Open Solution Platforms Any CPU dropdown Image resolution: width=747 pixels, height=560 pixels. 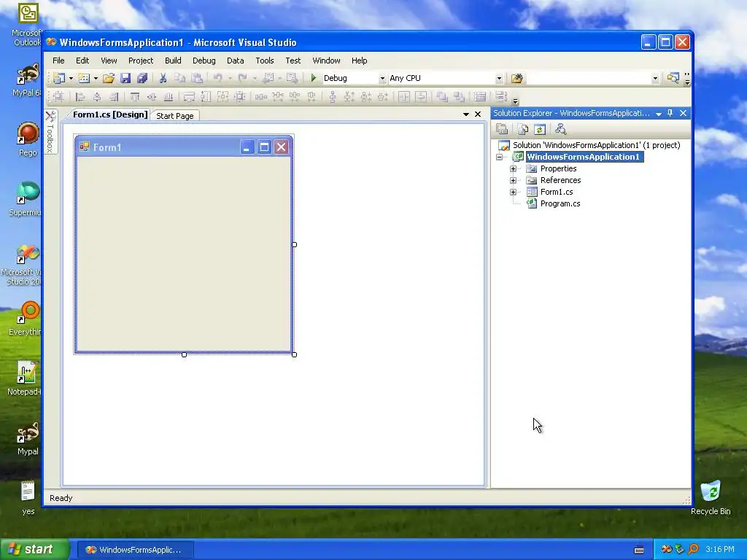tap(499, 79)
